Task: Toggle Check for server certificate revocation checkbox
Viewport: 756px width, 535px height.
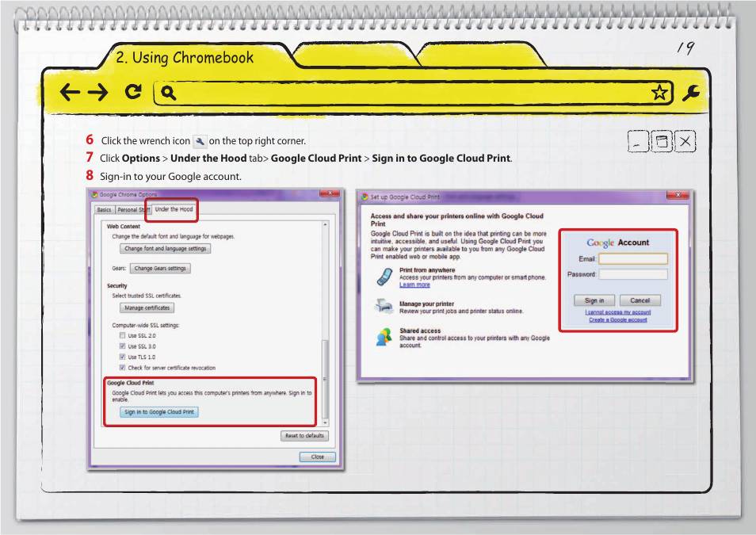Action: [x=123, y=368]
